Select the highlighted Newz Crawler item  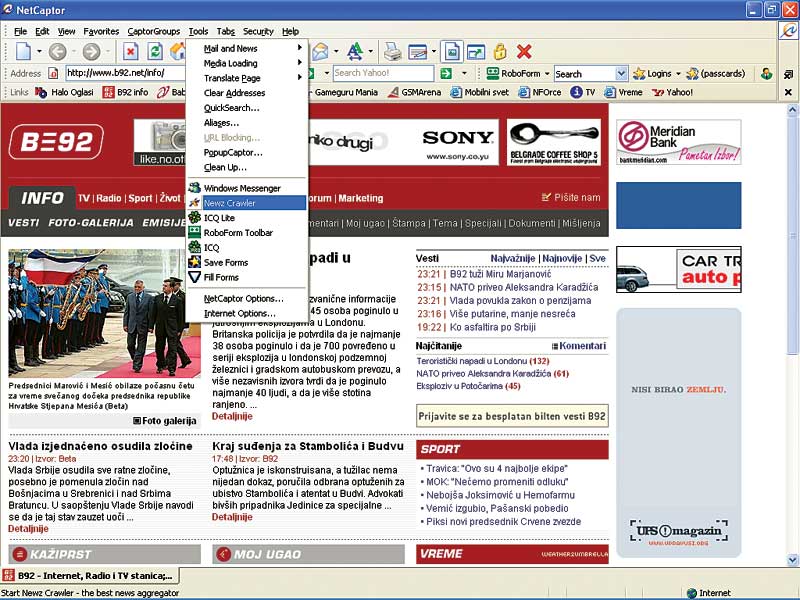[x=247, y=203]
